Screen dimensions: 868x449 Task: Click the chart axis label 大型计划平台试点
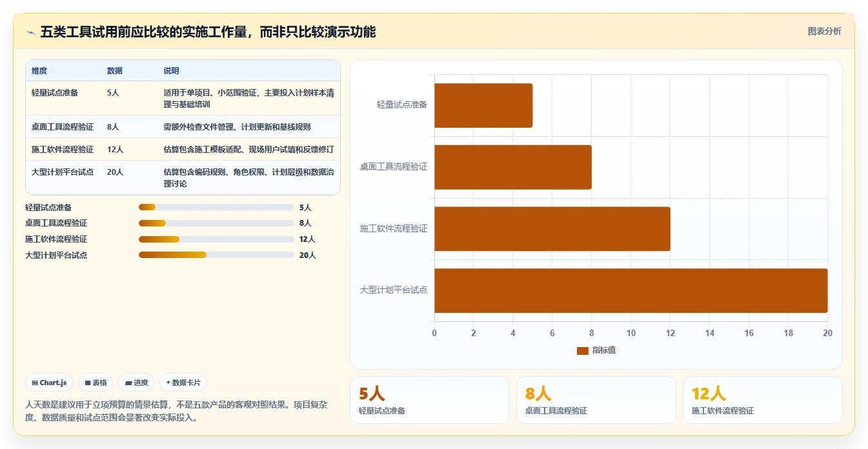click(x=394, y=290)
